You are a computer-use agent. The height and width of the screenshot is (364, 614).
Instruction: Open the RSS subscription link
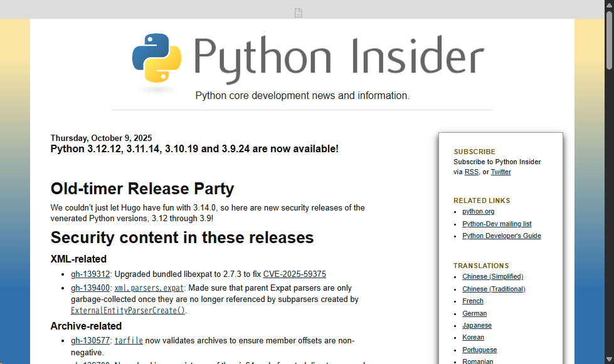click(x=471, y=172)
